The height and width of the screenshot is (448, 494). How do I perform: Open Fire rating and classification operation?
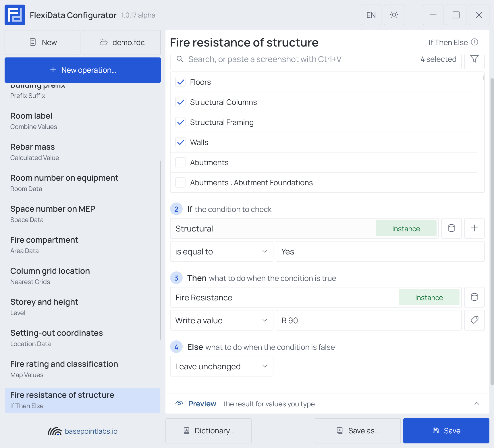(83, 369)
